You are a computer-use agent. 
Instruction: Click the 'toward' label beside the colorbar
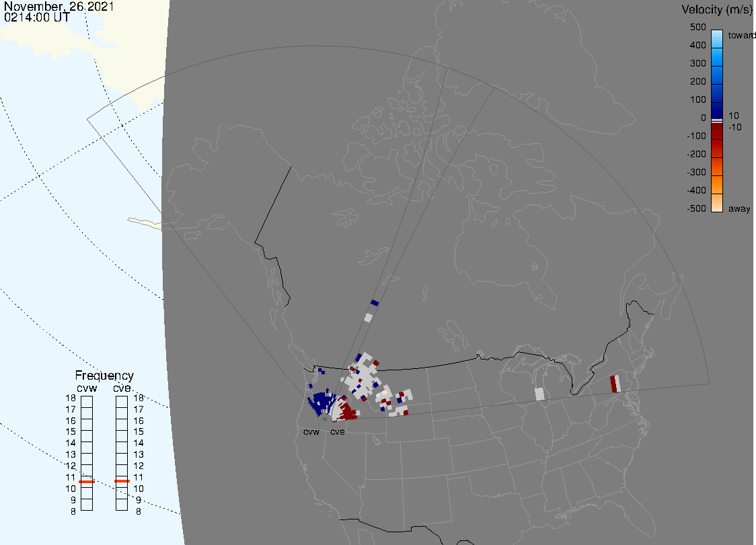point(741,35)
